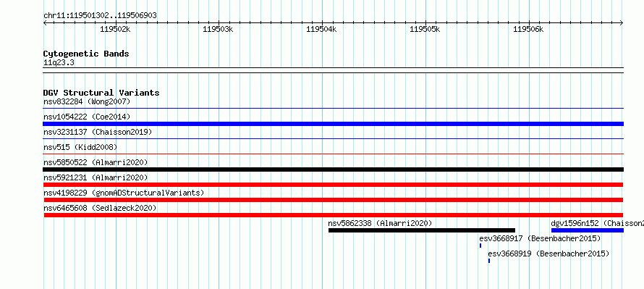Open the dgv1596n152 variant label
The width and height of the screenshot is (644, 289).
click(597, 223)
